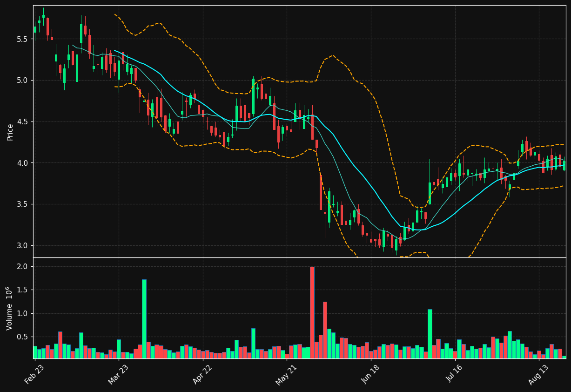Click the 5.5 price tick label

coord(23,39)
